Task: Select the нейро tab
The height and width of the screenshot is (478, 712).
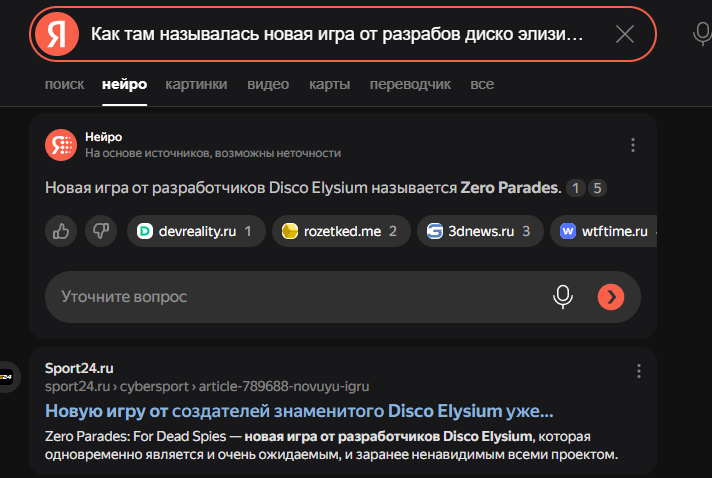Action: [124, 84]
